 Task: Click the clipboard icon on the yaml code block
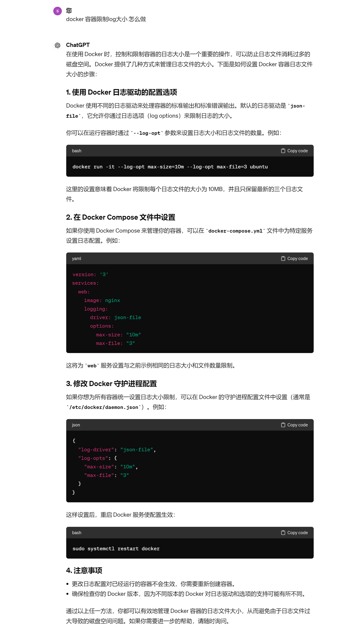(283, 258)
